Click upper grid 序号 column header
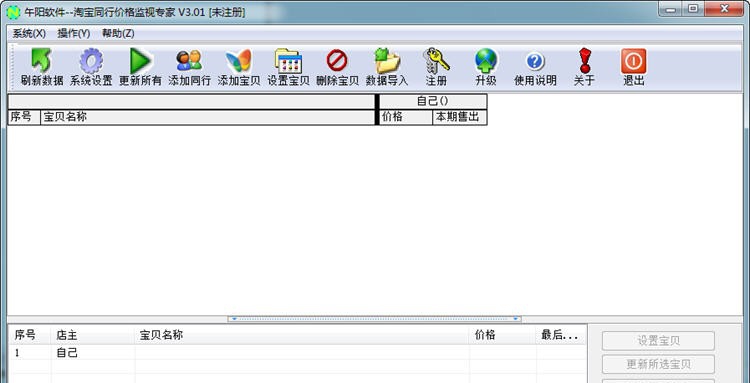 pos(24,117)
